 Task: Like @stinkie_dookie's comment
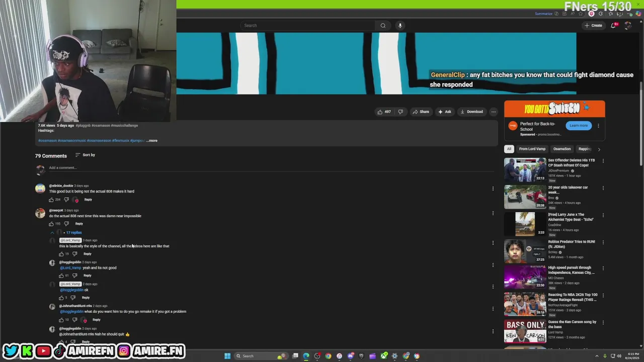pos(51,200)
